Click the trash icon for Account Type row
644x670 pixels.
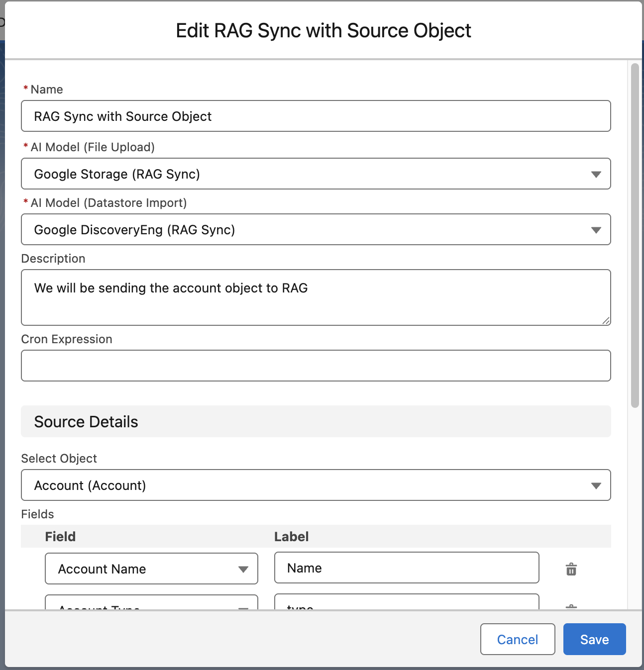571,607
